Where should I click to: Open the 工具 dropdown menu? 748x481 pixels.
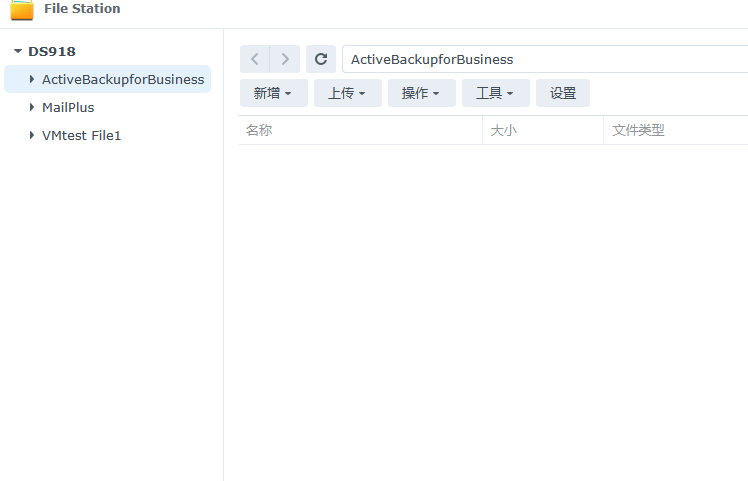coord(495,93)
